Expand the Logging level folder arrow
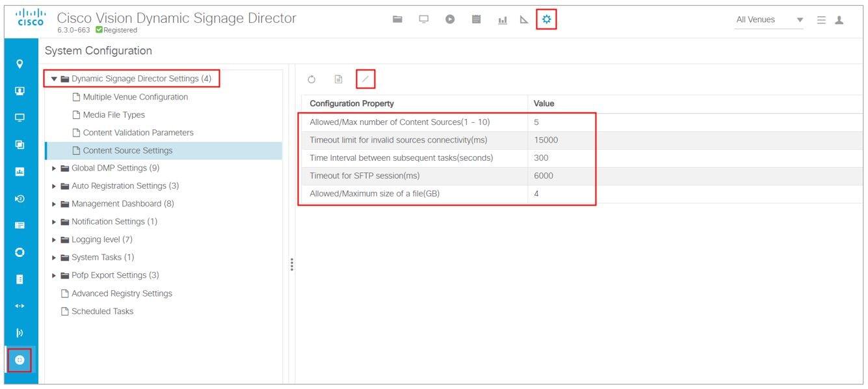 point(55,239)
